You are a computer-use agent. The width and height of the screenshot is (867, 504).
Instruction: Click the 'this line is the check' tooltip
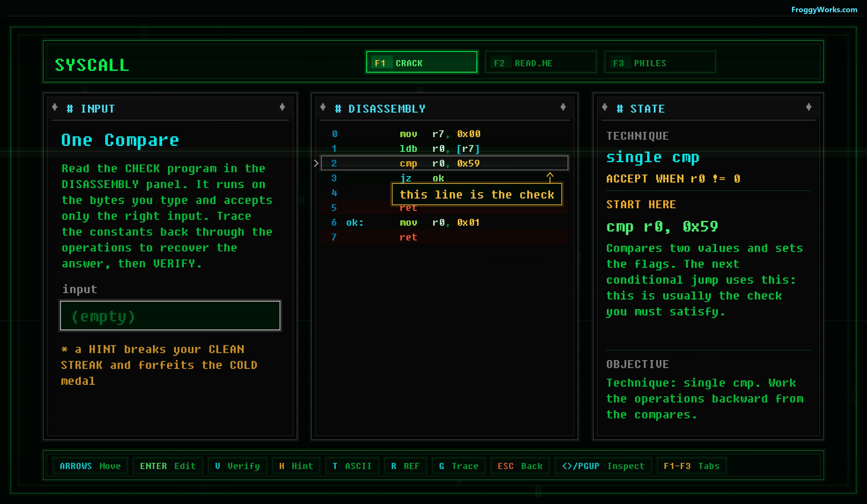pos(477,194)
